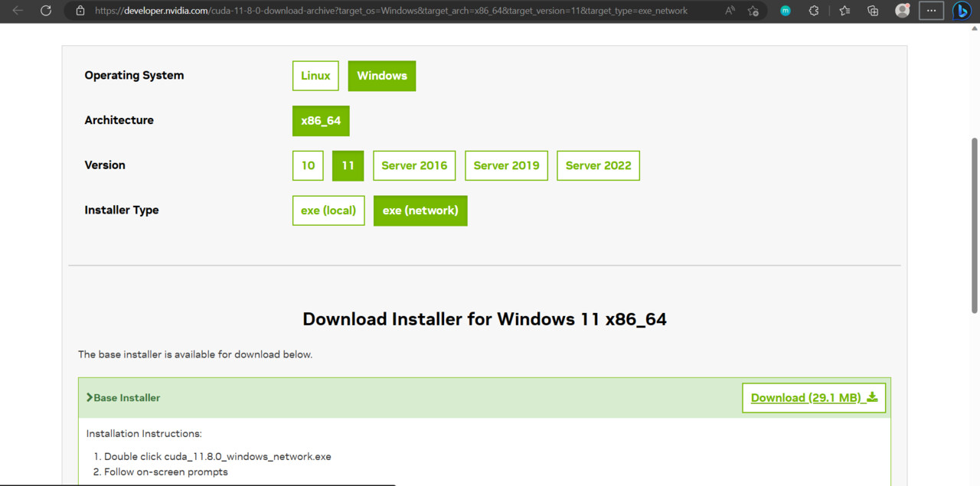The image size is (980, 486).
Task: Open Settings and more ellipsis menu
Action: pos(931,11)
